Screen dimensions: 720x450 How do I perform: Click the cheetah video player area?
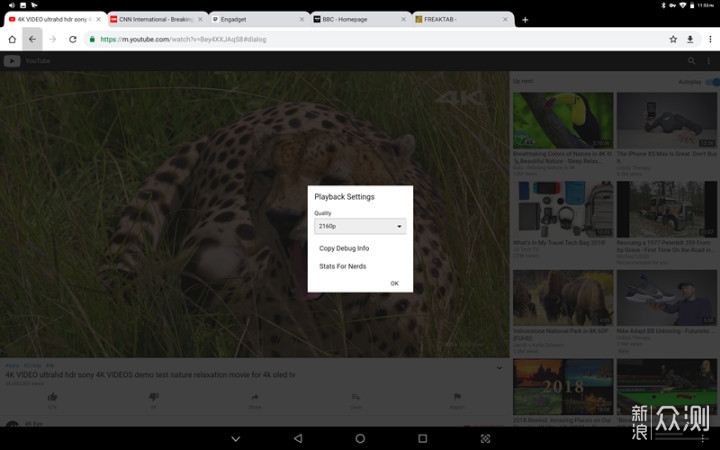coord(254,214)
